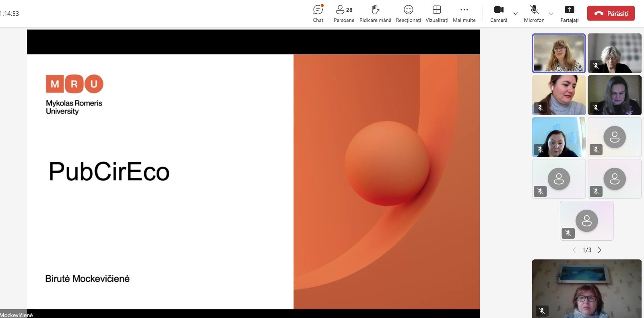Unmute the Microfon

(x=534, y=13)
